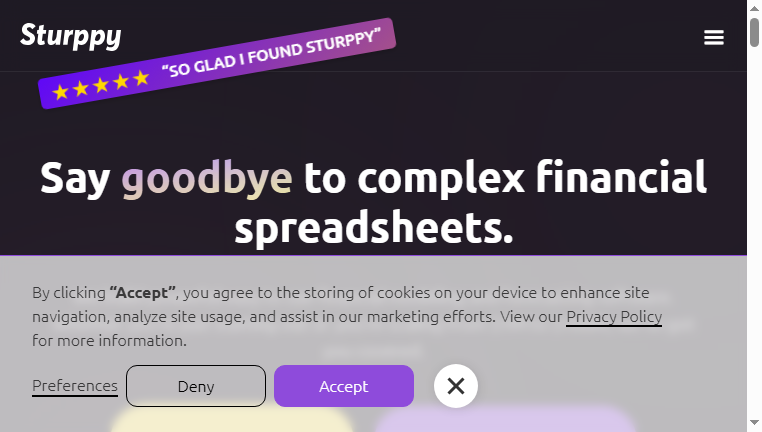This screenshot has width=762, height=432.
Task: Click the fifth gold star in the banner
Action: click(x=141, y=78)
